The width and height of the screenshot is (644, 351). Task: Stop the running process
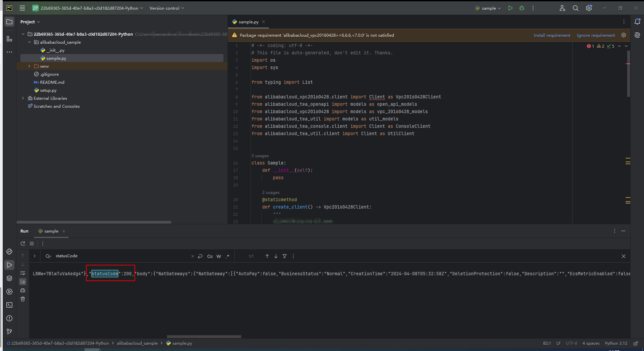point(32,244)
